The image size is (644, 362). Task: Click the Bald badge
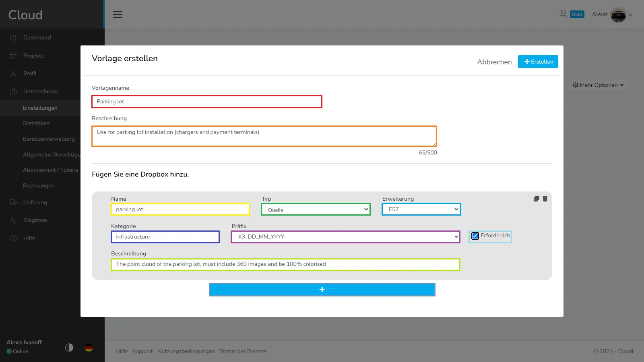(x=577, y=14)
